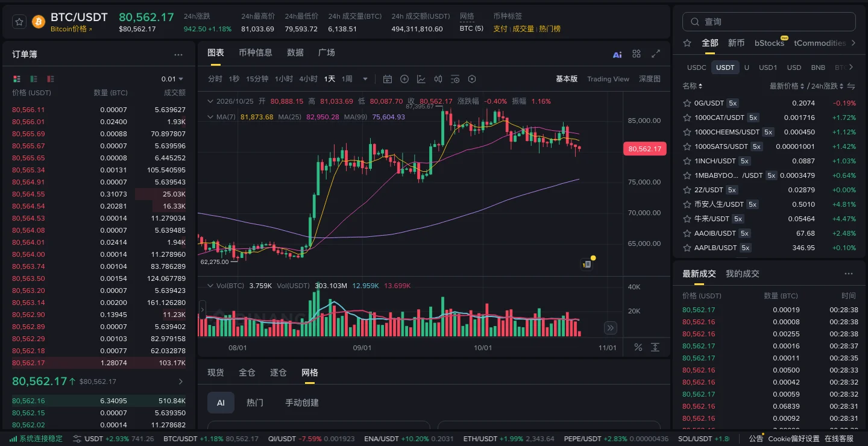Open the order book three-dots menu
Screen dimensions: 868x446
coord(178,54)
